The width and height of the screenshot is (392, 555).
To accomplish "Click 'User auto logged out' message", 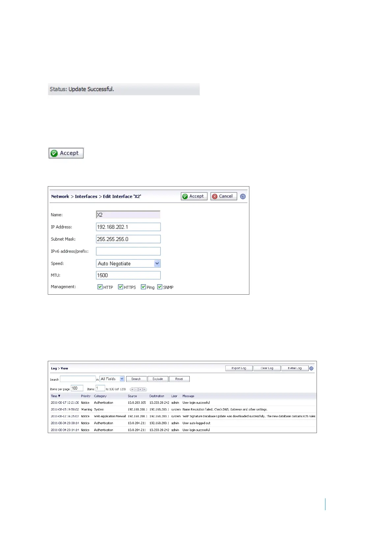I will point(196,423).
